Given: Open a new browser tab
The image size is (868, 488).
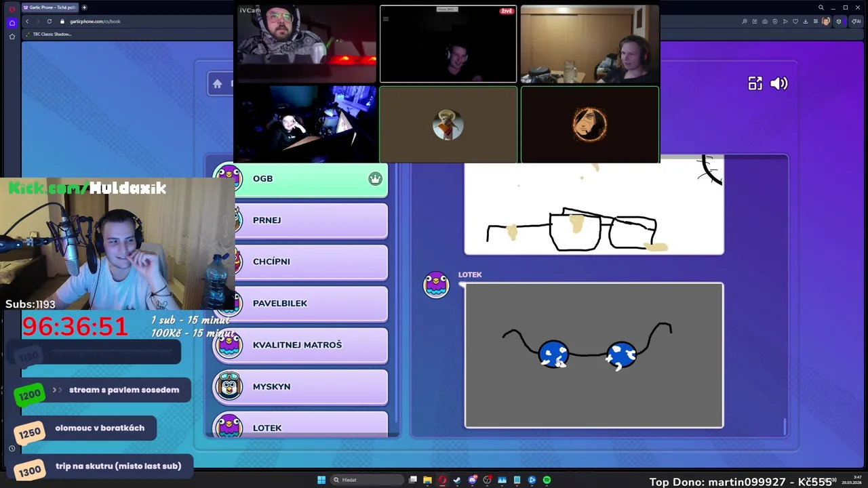Looking at the screenshot, I should 84,7.
